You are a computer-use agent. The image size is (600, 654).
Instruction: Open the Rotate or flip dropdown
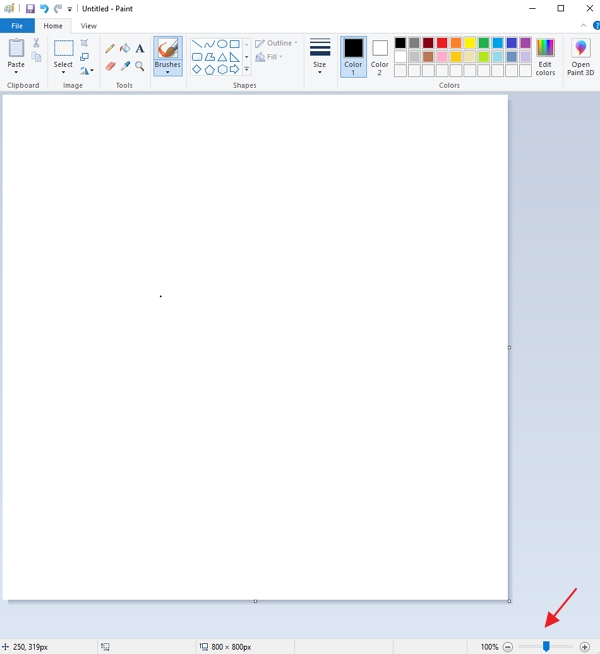pos(87,70)
